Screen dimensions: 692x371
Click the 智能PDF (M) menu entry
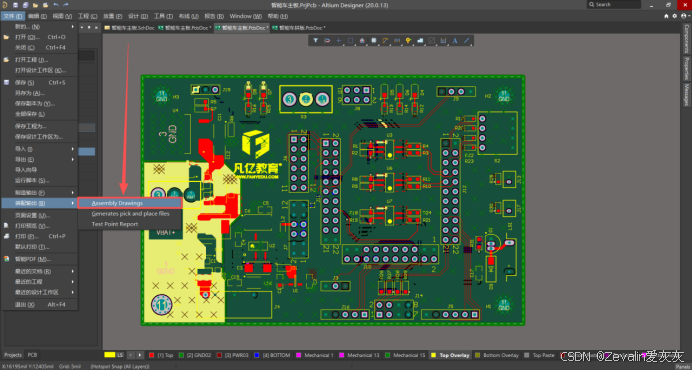[x=40, y=259]
